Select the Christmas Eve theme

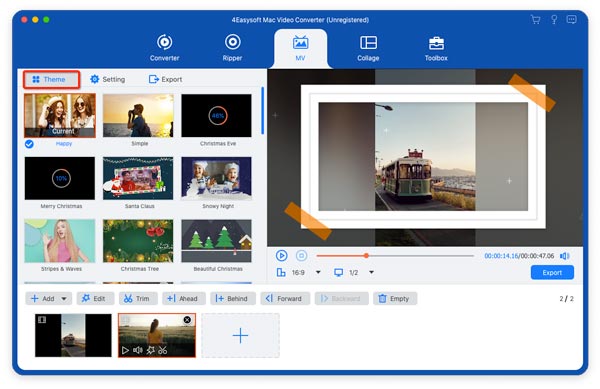216,115
